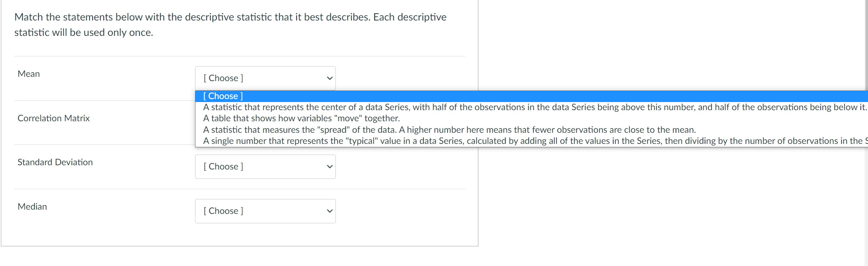This screenshot has width=868, height=266.
Task: Click the Median label
Action: coord(32,207)
